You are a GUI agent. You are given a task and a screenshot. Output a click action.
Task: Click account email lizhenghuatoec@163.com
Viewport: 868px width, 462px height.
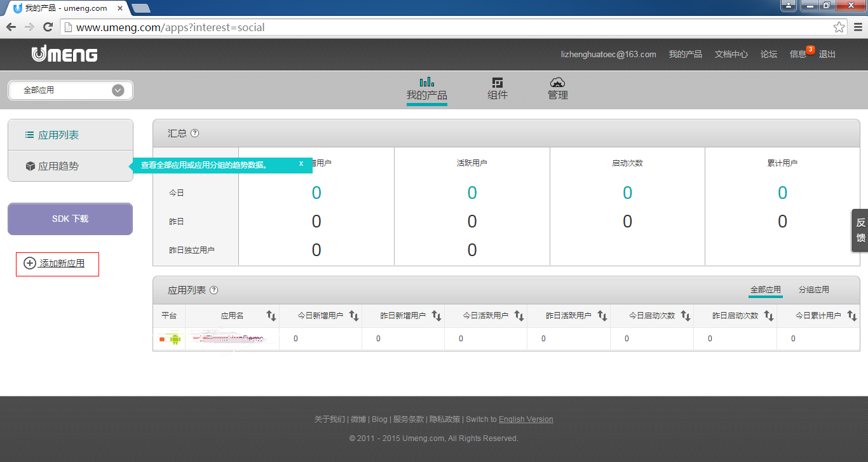click(x=608, y=55)
